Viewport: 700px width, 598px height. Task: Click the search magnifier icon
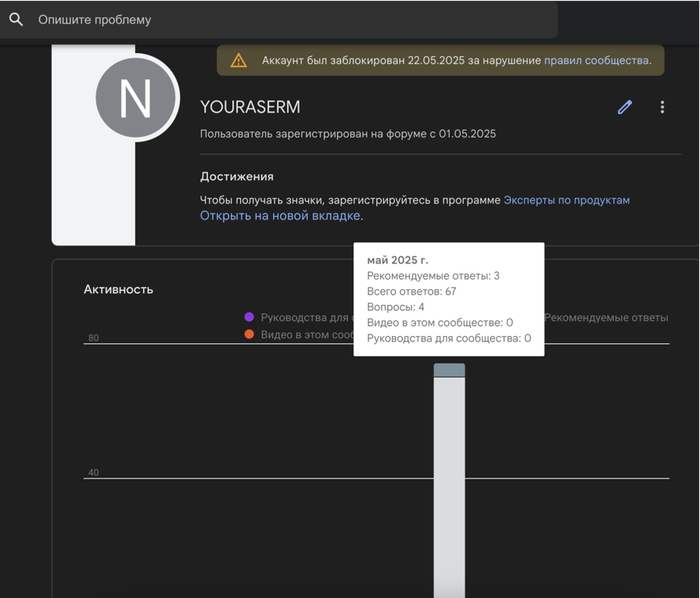coord(16,19)
